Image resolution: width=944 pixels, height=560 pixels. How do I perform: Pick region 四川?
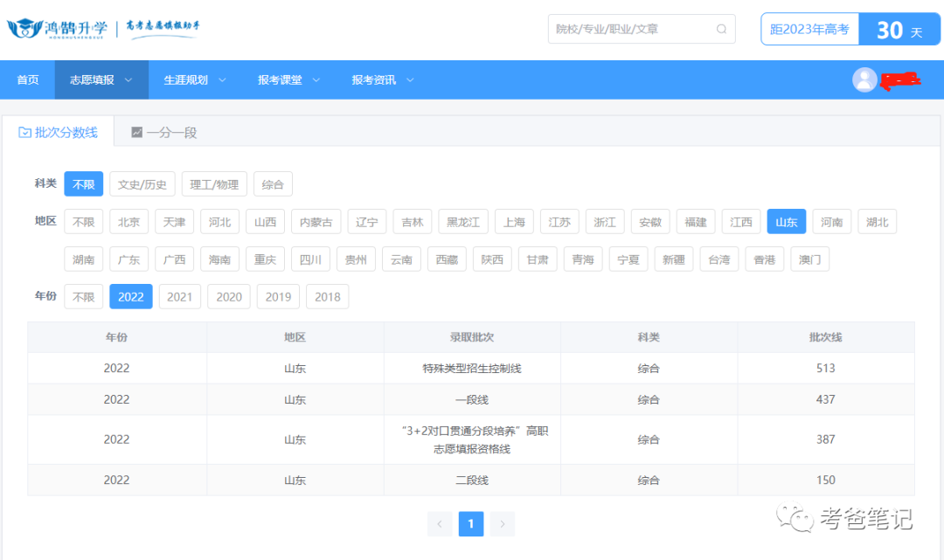[310, 259]
